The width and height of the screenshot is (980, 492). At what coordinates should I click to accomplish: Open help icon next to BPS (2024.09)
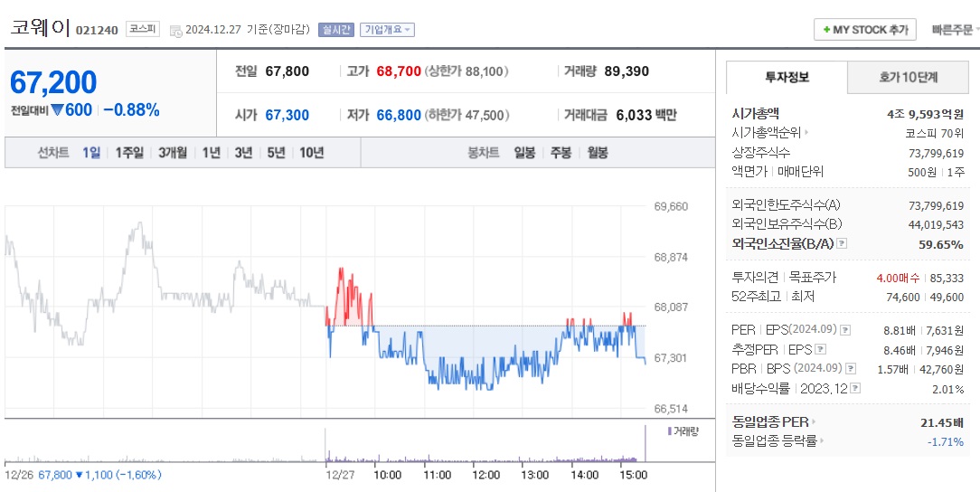pyautogui.click(x=851, y=369)
